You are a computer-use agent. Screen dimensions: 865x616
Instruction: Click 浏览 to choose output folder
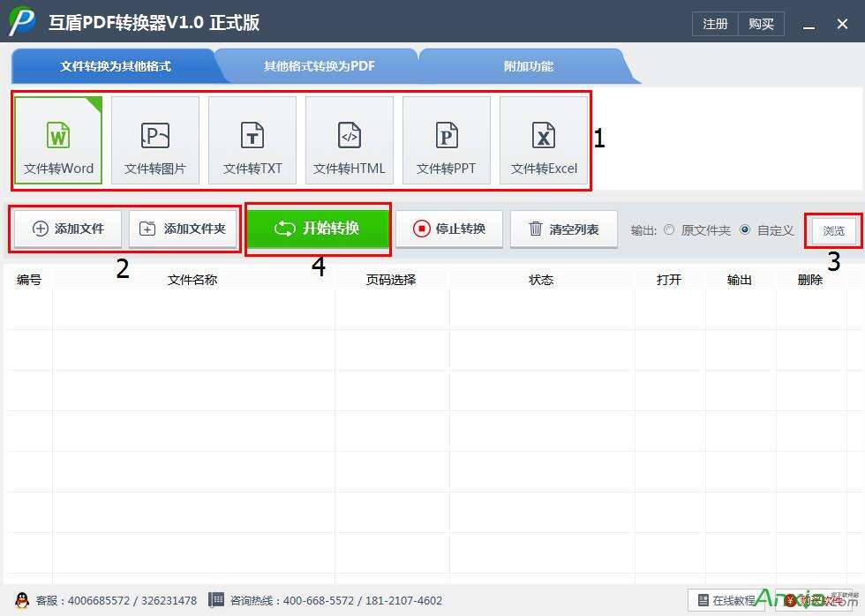click(831, 230)
